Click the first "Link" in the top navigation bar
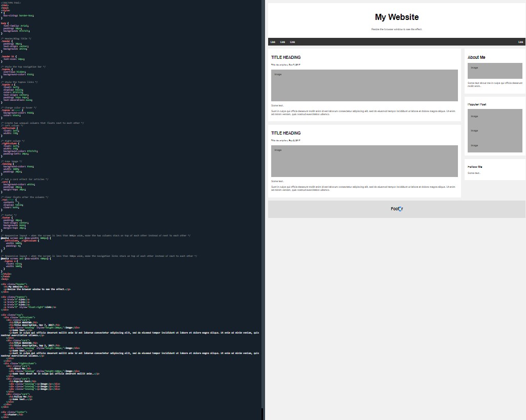 tap(273, 41)
